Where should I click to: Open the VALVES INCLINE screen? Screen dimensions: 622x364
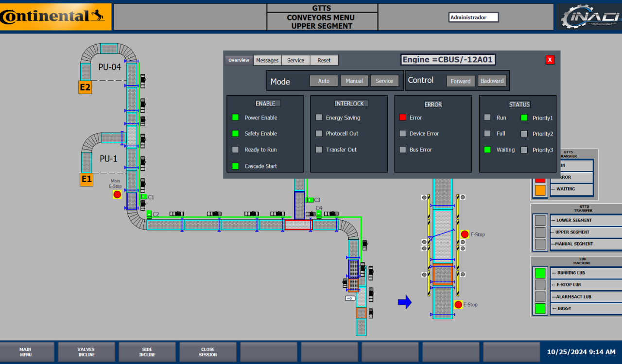86,352
